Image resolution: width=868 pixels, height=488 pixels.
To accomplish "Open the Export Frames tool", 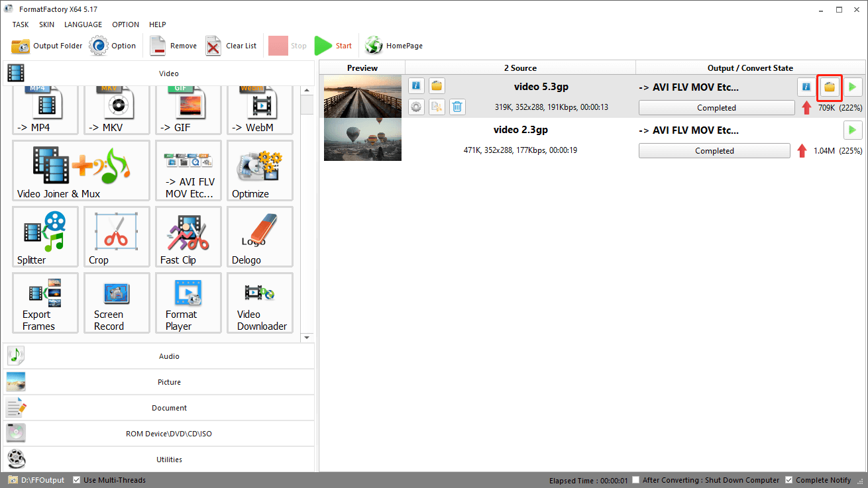I will pyautogui.click(x=45, y=303).
